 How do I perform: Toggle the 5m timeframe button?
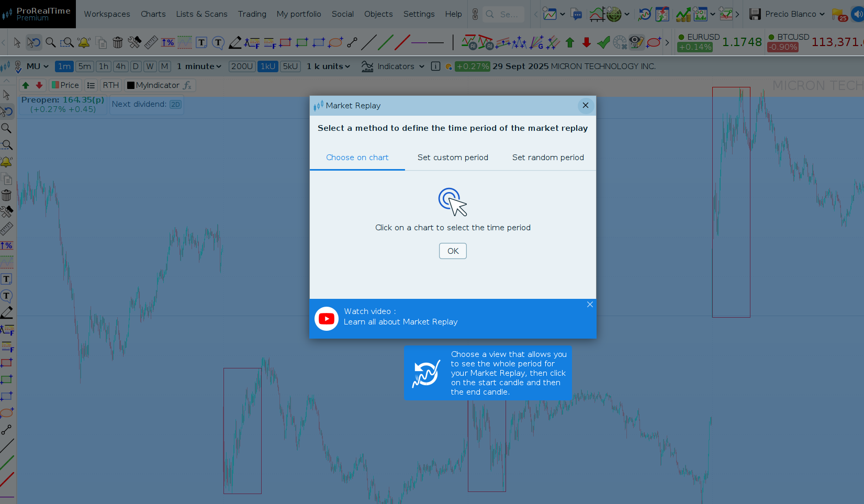pyautogui.click(x=85, y=66)
